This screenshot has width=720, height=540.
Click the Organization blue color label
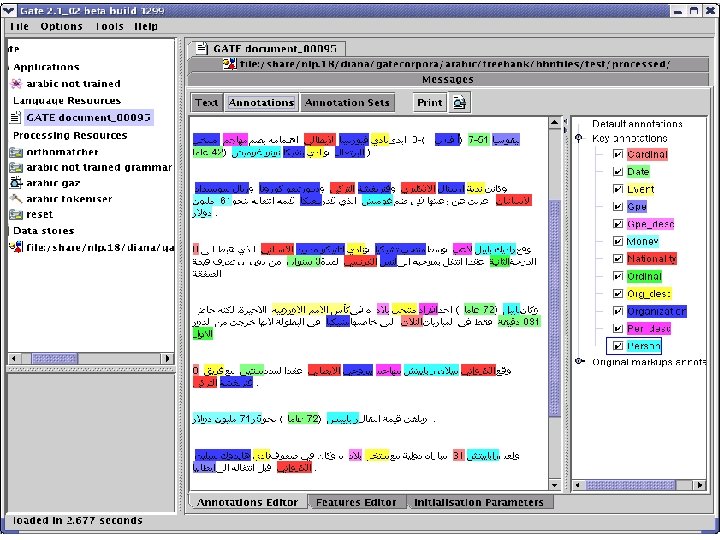click(656, 311)
